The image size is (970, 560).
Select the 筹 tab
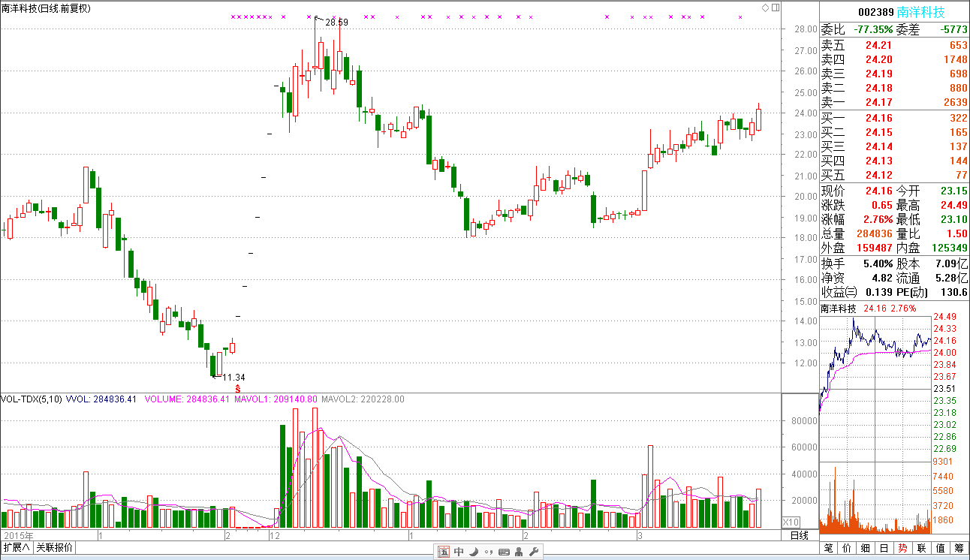point(960,548)
